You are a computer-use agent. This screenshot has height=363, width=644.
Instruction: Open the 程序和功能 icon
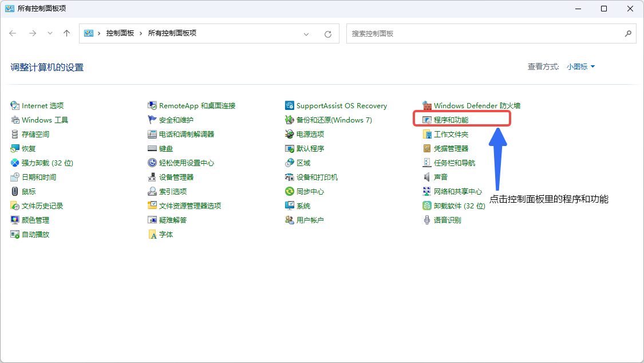(427, 120)
